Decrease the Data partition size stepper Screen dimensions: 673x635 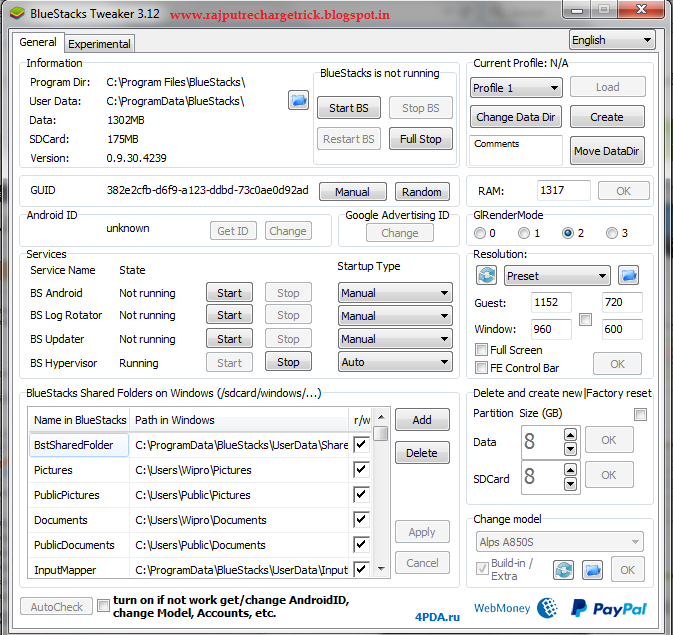pyautogui.click(x=570, y=450)
